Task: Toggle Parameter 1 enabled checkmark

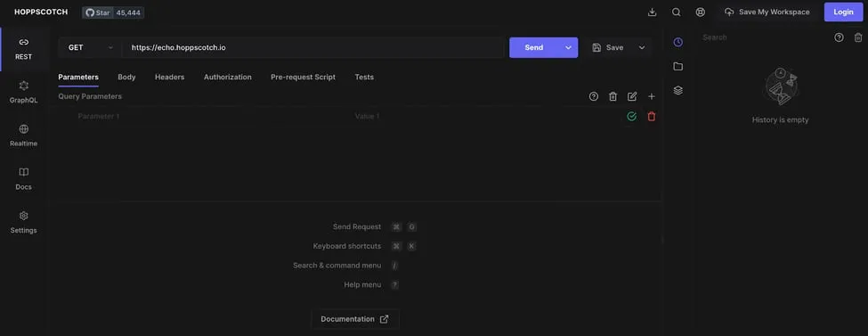Action: point(631,117)
